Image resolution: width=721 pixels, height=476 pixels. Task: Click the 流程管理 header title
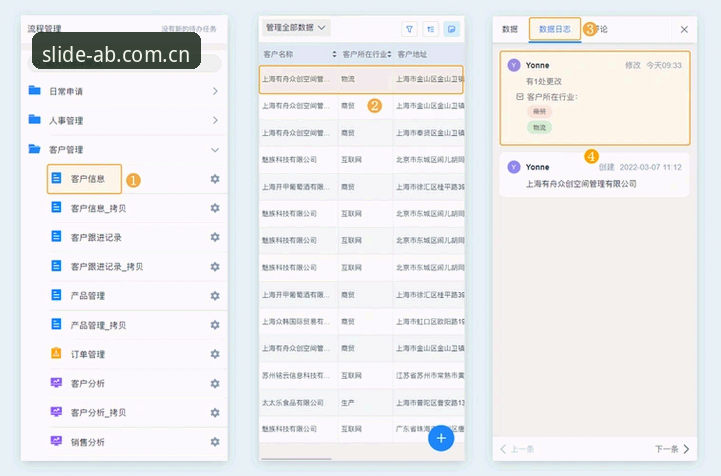[44, 29]
